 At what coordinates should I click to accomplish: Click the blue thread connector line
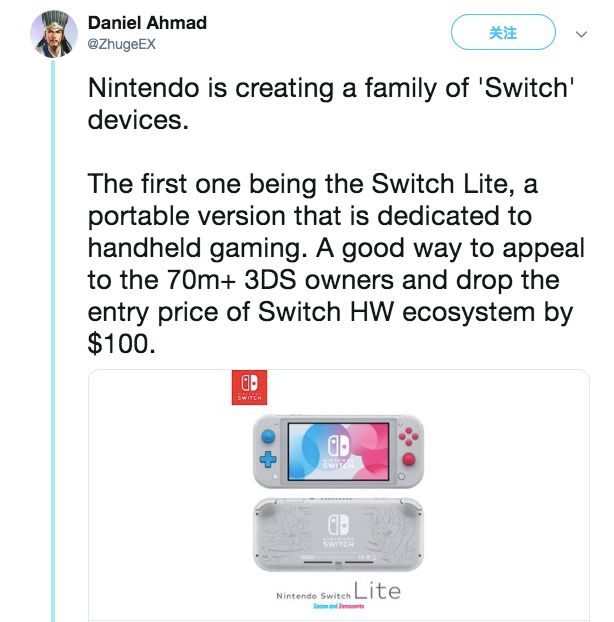tap(53, 340)
